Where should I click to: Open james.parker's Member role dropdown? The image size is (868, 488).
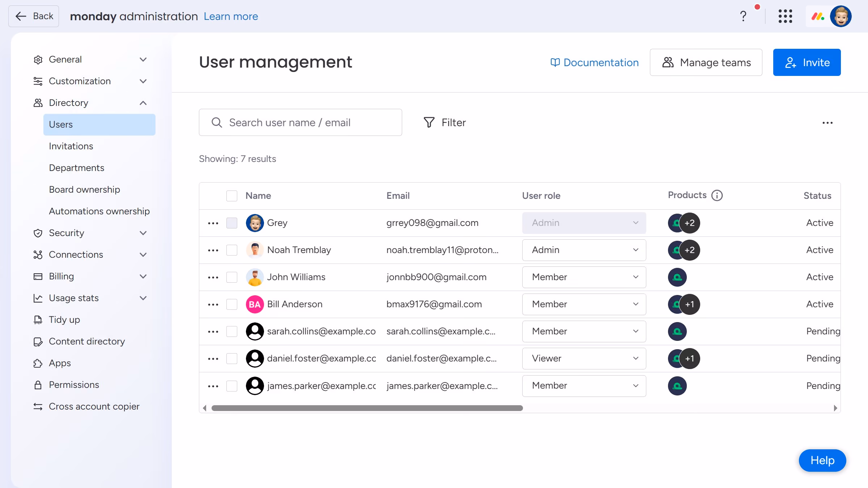[584, 386]
